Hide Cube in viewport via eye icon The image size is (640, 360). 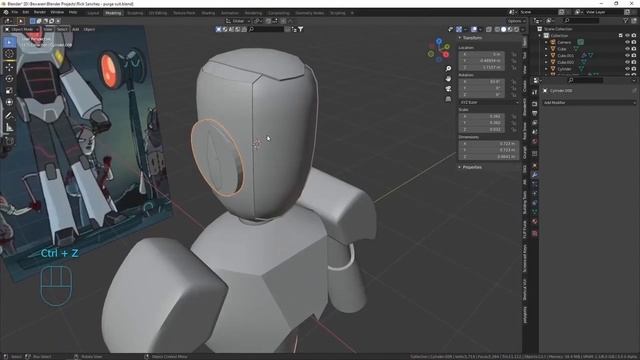[x=627, y=49]
